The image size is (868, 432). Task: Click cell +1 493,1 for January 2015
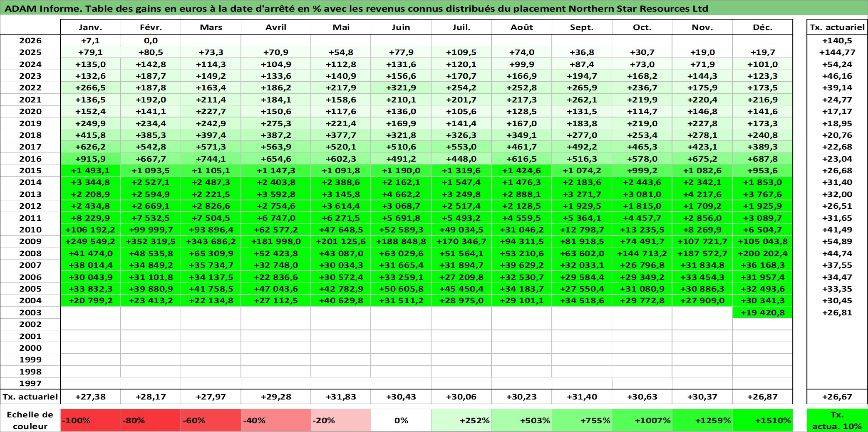tap(91, 170)
